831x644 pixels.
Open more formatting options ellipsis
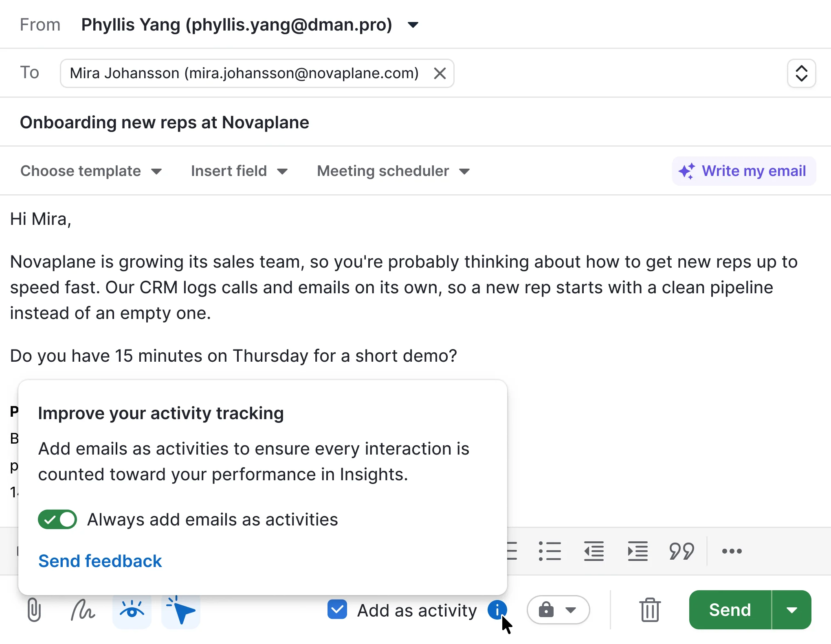point(732,551)
